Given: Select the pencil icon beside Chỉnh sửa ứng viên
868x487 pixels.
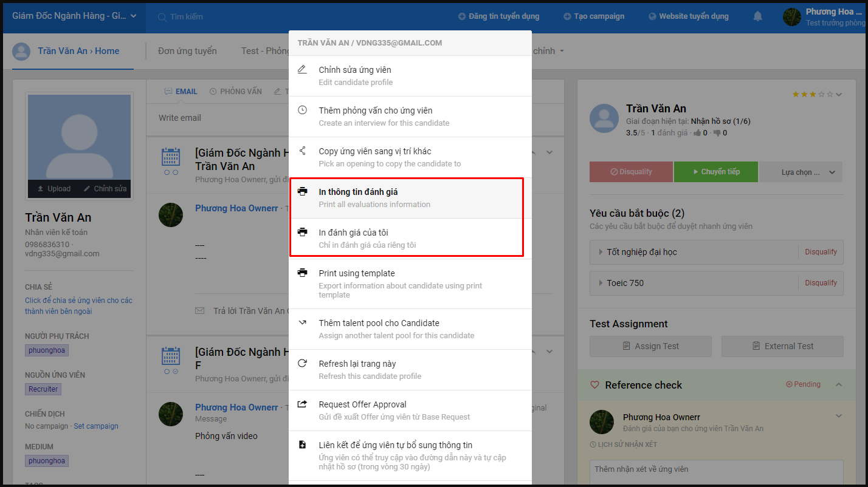Looking at the screenshot, I should point(302,70).
